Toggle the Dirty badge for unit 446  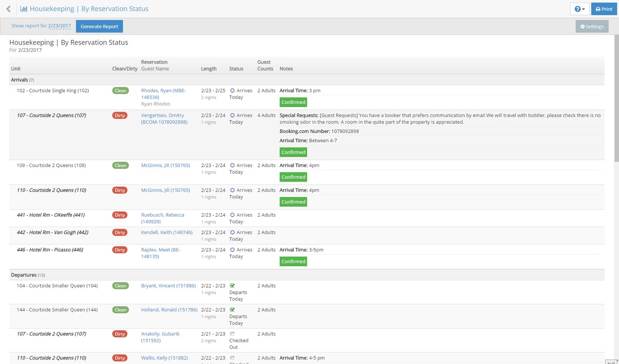coord(120,250)
